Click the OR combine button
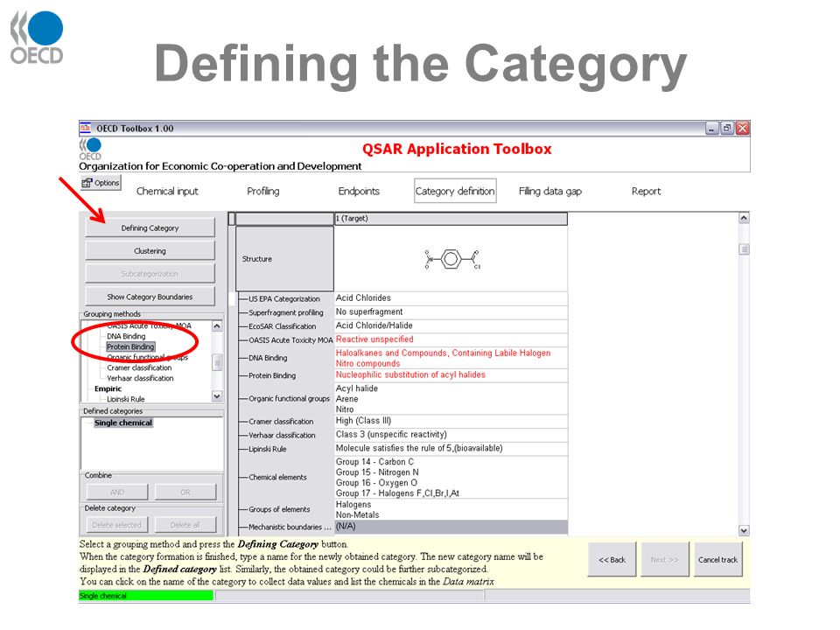Viewport: 840px width, 630px height. (185, 492)
